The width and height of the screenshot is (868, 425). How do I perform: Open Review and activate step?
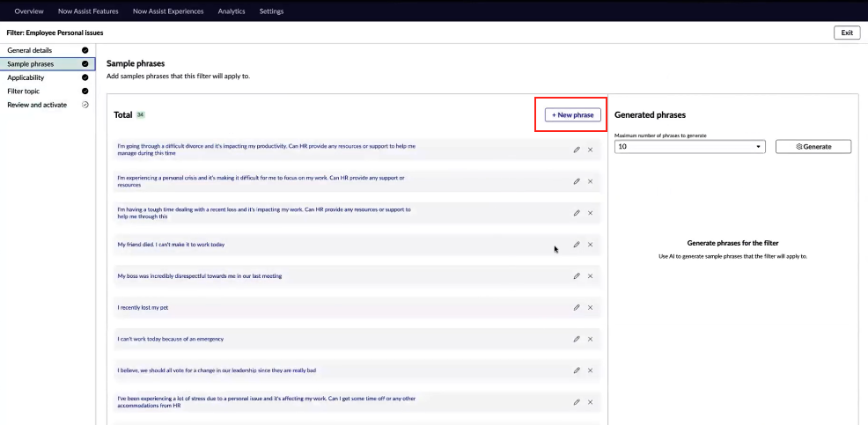coord(48,105)
